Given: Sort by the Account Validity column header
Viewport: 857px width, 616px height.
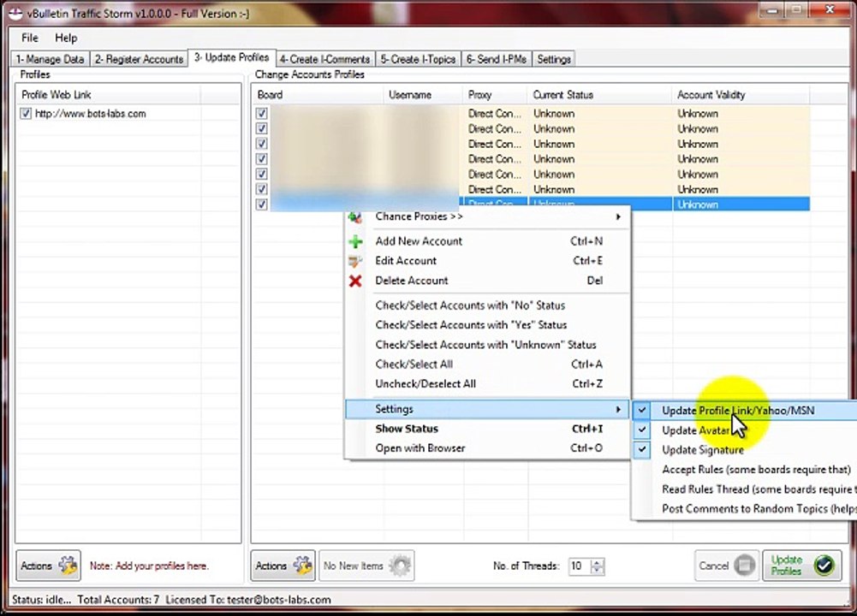Looking at the screenshot, I should 741,95.
